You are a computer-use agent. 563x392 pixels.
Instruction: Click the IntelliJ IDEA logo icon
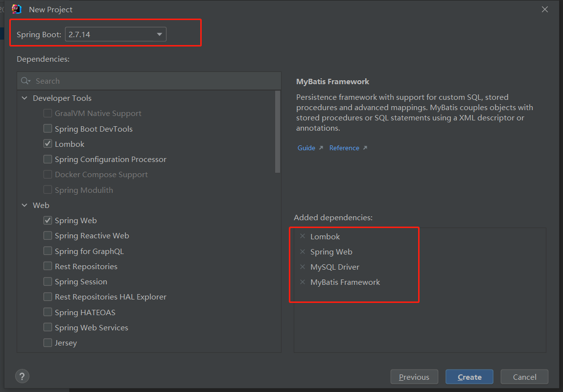(x=17, y=9)
